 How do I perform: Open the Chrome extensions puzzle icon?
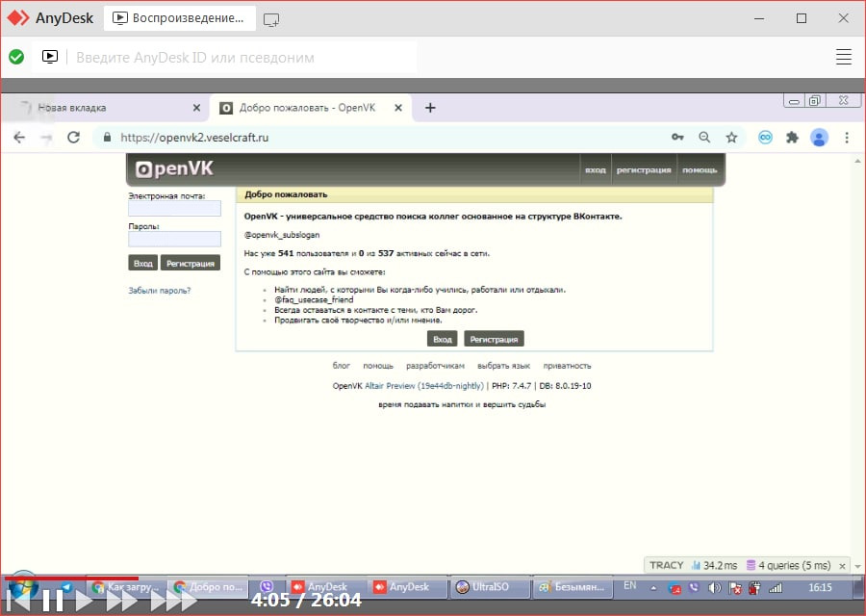click(x=792, y=138)
